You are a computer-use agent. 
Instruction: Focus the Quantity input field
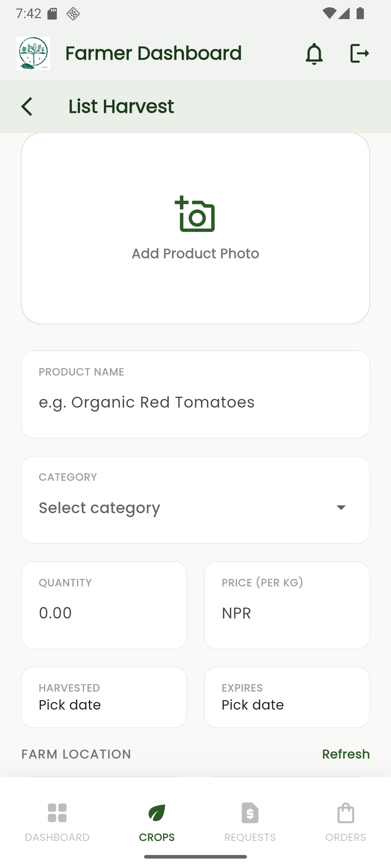(104, 613)
